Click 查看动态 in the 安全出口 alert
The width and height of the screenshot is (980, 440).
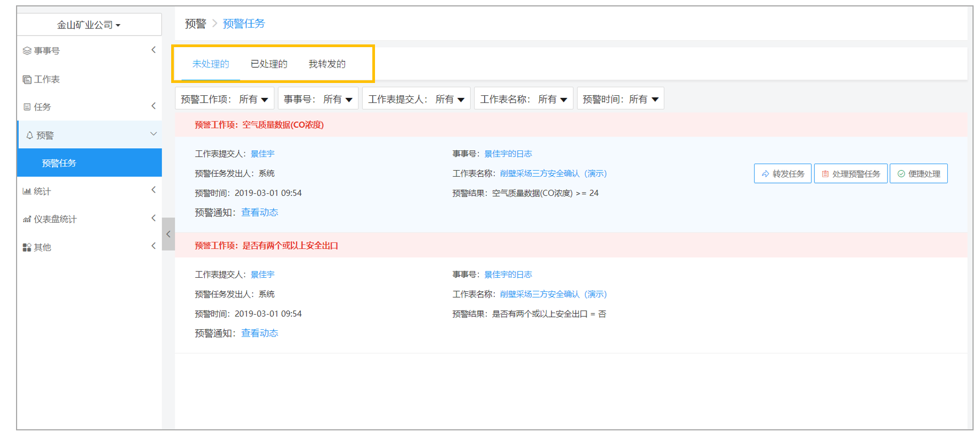click(259, 333)
